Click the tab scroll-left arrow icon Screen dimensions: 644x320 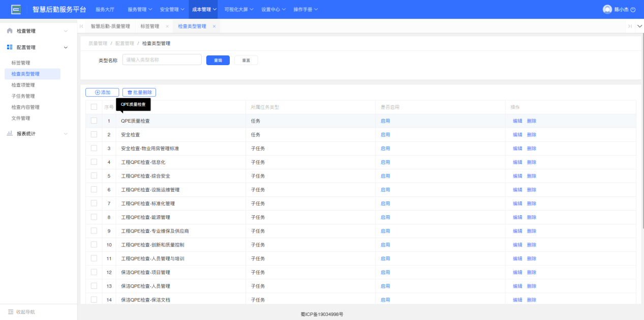click(x=81, y=26)
